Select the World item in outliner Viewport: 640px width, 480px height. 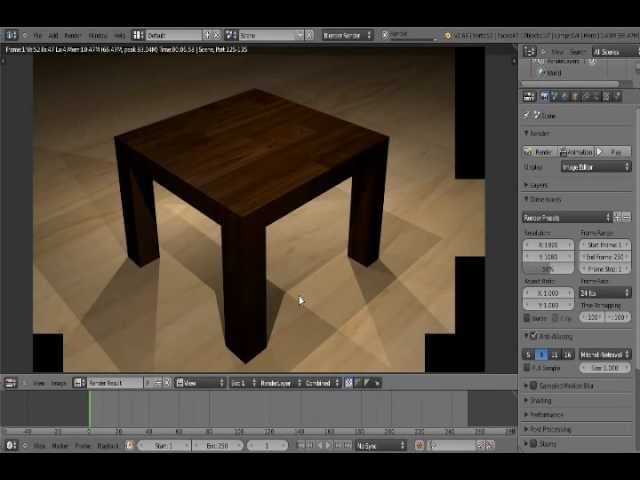[553, 73]
